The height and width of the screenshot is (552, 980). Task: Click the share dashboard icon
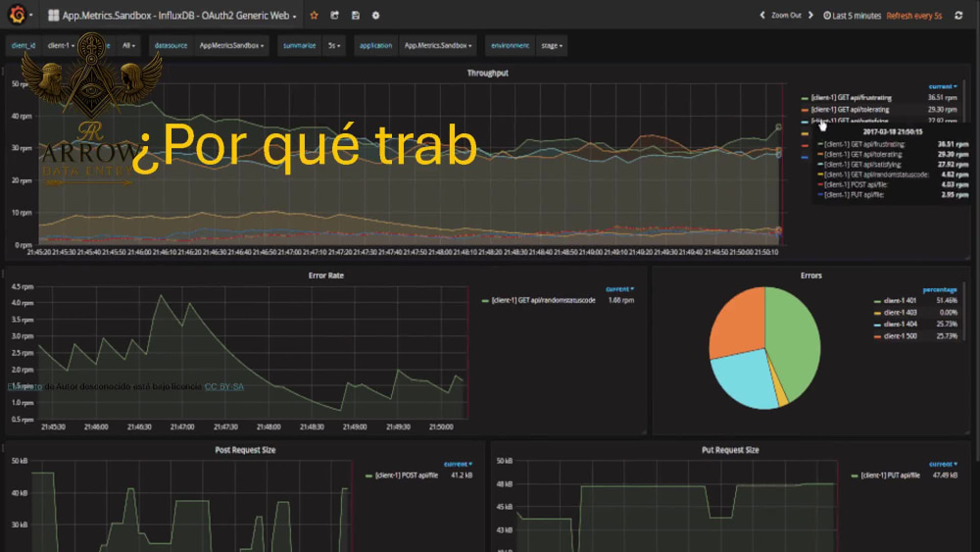(334, 15)
